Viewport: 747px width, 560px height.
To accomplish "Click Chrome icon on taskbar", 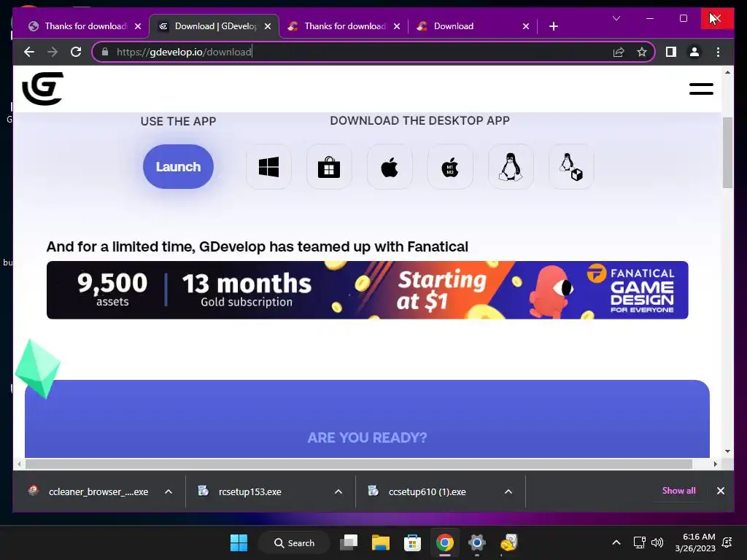I will (x=444, y=542).
